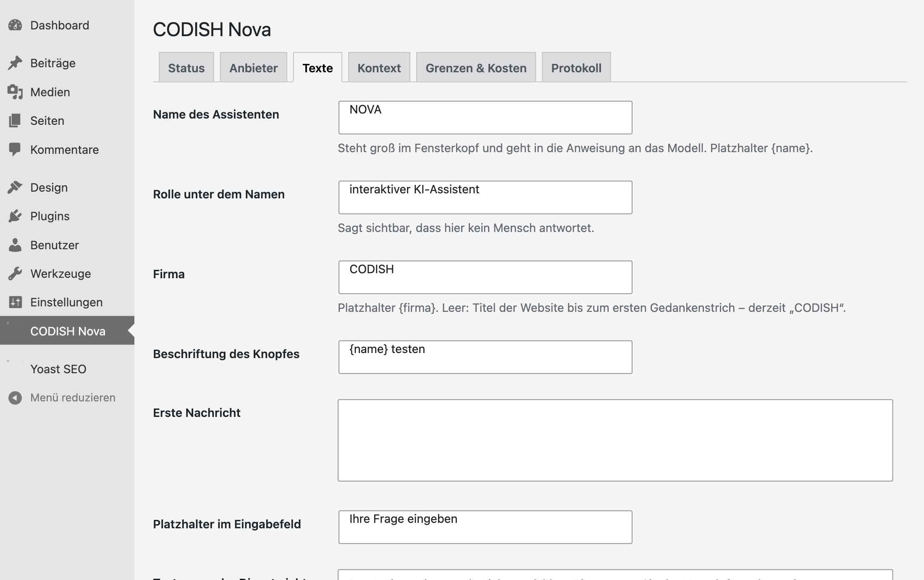Click the Werkzeuge wrench icon
The height and width of the screenshot is (580, 924).
click(x=15, y=274)
